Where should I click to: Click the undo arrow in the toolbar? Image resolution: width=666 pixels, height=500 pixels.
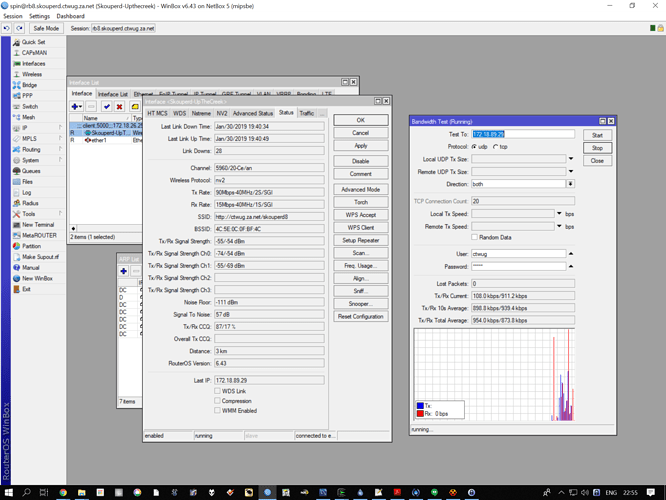[7, 28]
